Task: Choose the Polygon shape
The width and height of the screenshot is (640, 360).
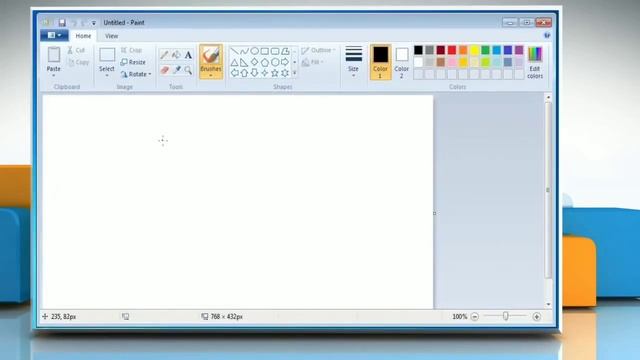Action: [x=285, y=51]
